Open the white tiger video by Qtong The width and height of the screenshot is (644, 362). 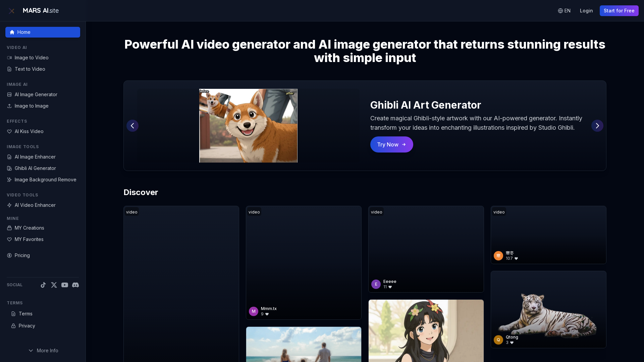pos(548,309)
